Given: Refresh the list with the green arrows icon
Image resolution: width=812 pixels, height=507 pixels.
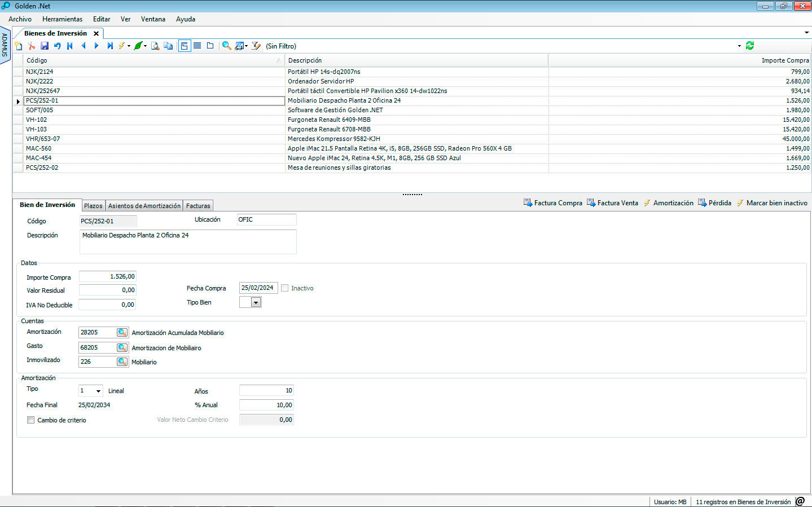Looking at the screenshot, I should [750, 46].
